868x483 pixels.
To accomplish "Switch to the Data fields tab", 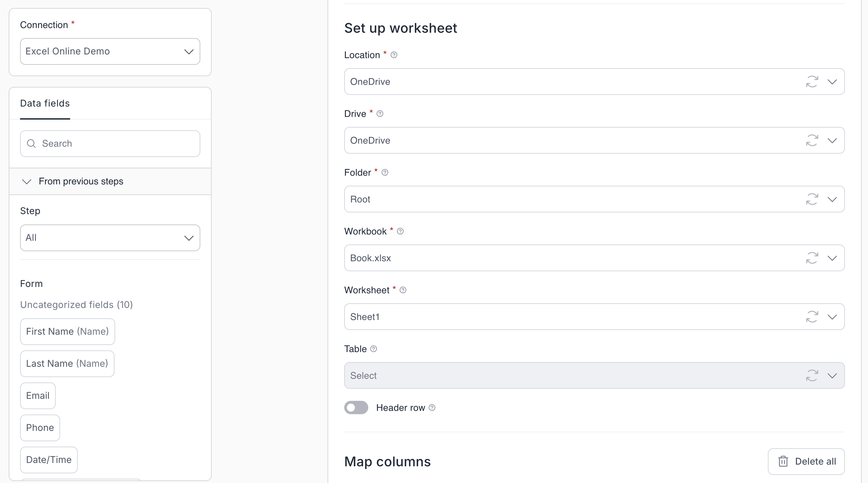I will coord(45,104).
